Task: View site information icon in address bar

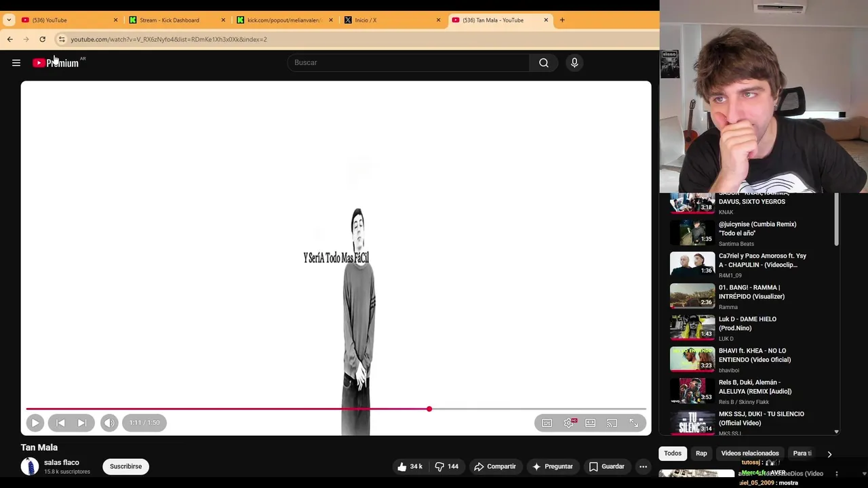Action: point(62,39)
